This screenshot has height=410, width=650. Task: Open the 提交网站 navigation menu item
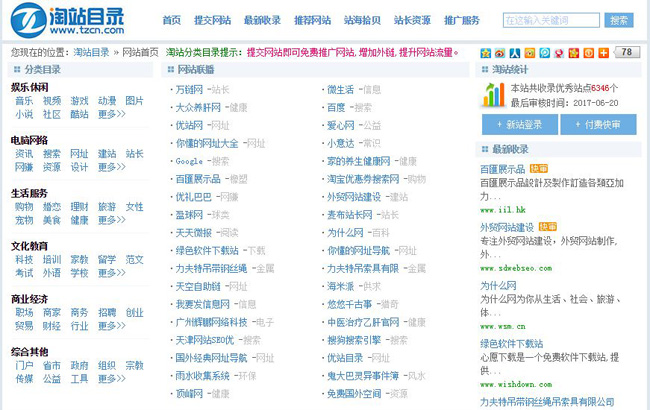211,20
